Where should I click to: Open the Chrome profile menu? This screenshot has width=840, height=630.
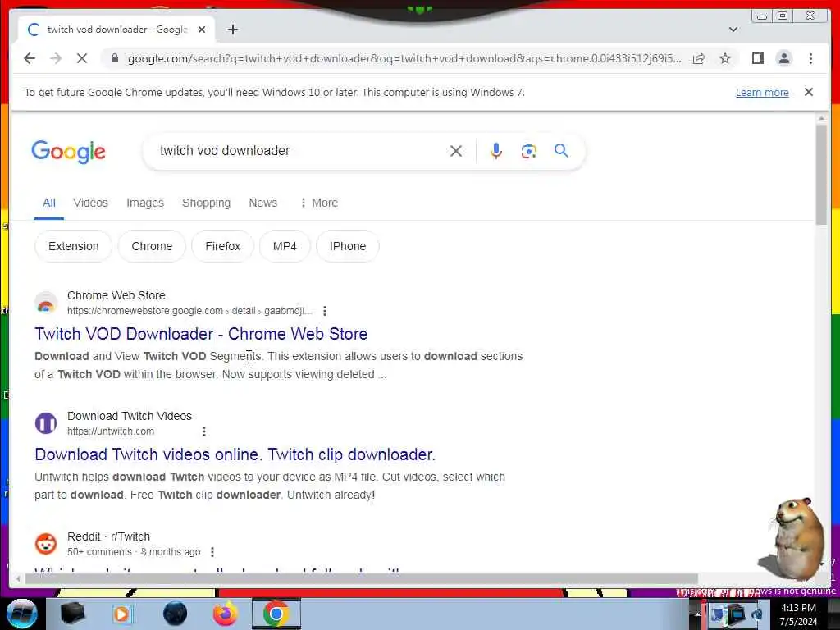pos(783,58)
